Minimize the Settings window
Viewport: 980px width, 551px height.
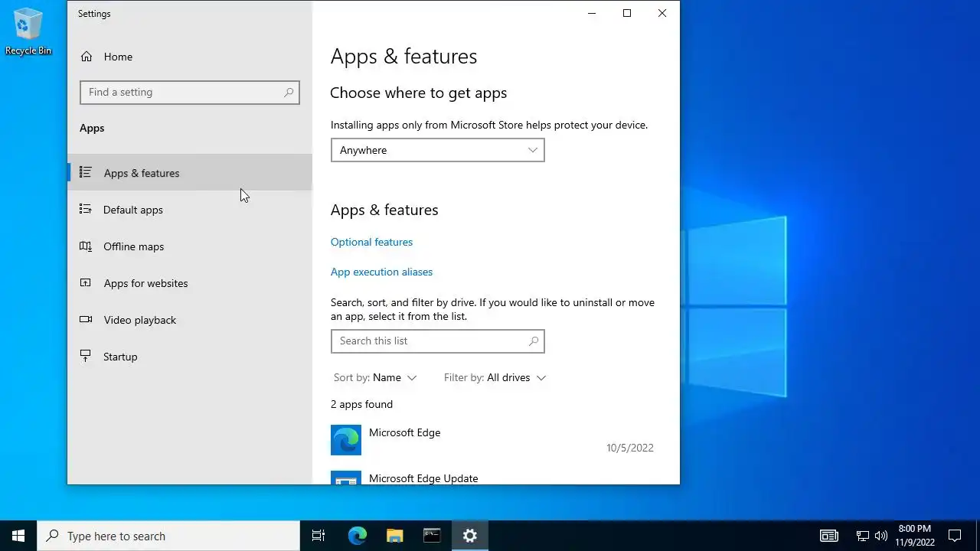click(592, 13)
